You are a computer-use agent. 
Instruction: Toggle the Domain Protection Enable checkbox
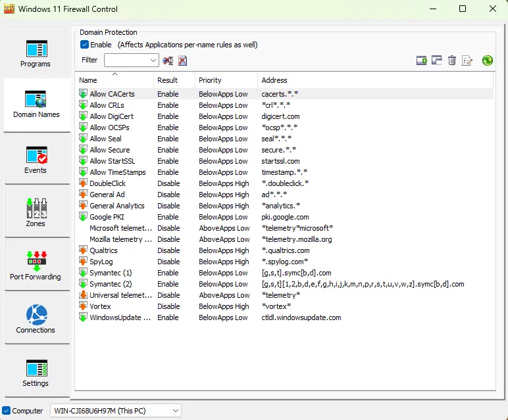tap(84, 45)
